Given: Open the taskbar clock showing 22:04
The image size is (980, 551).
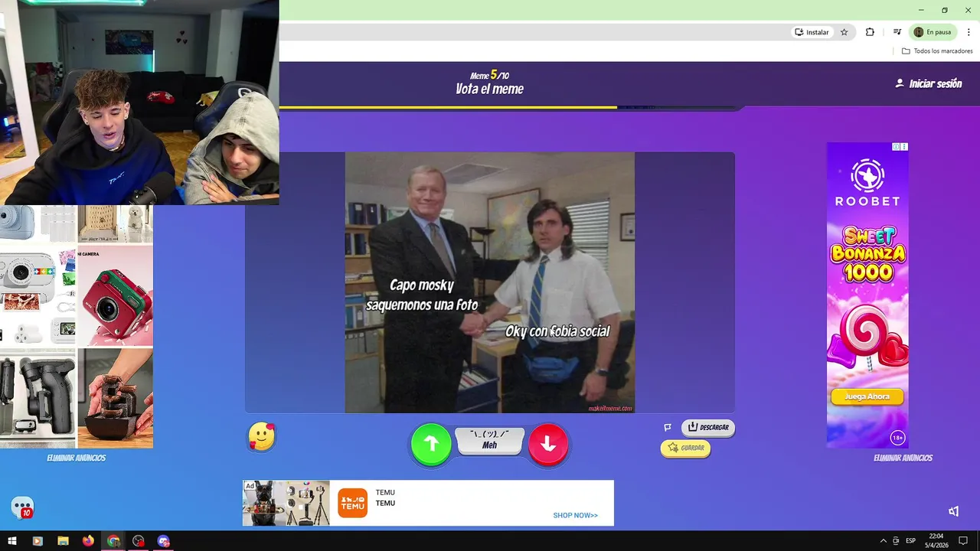Looking at the screenshot, I should pos(936,541).
